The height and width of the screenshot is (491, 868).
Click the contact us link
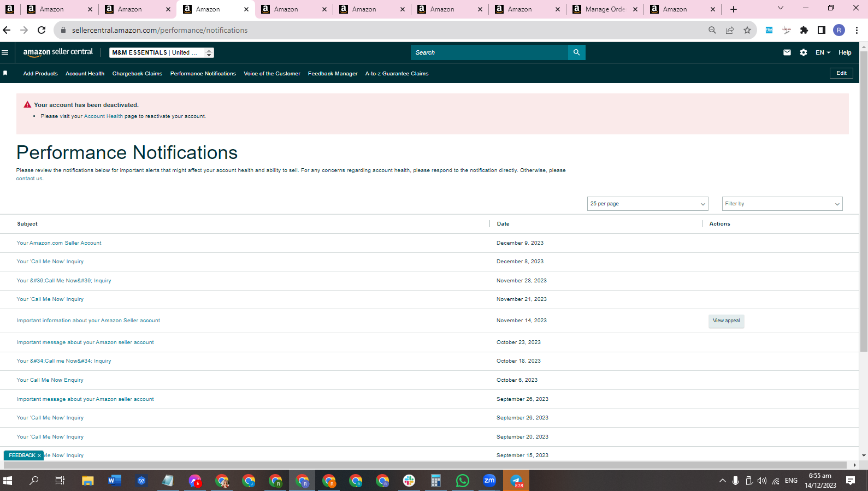pyautogui.click(x=29, y=179)
